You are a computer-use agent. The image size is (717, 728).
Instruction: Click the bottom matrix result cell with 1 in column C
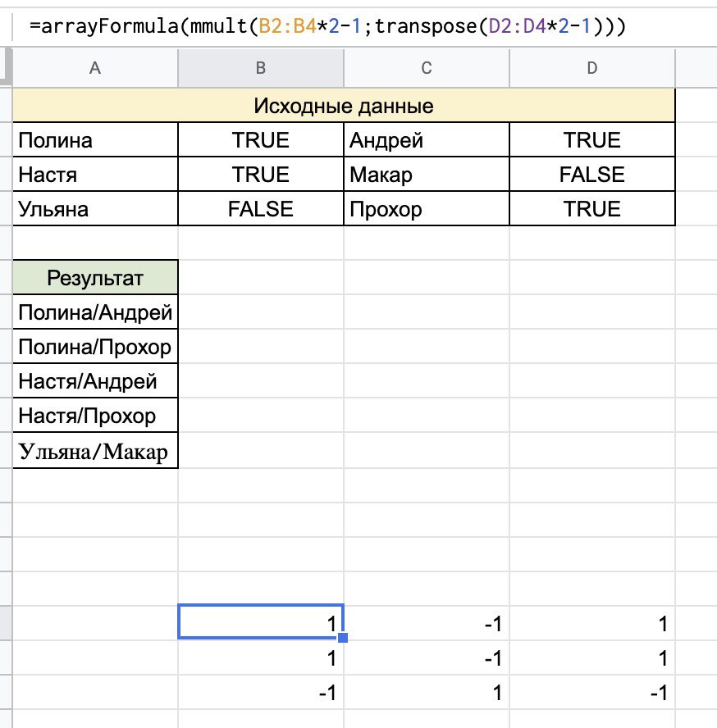click(x=427, y=692)
